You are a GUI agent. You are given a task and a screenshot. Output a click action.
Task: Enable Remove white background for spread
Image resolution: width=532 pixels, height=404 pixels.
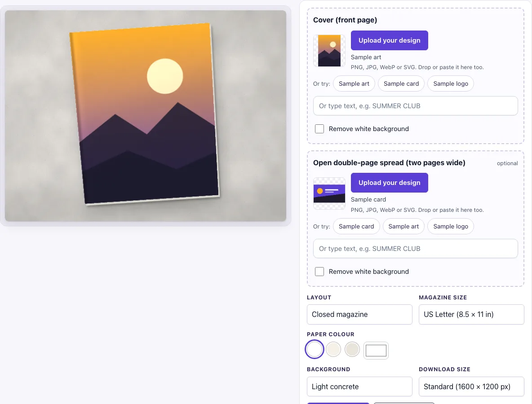(x=319, y=272)
